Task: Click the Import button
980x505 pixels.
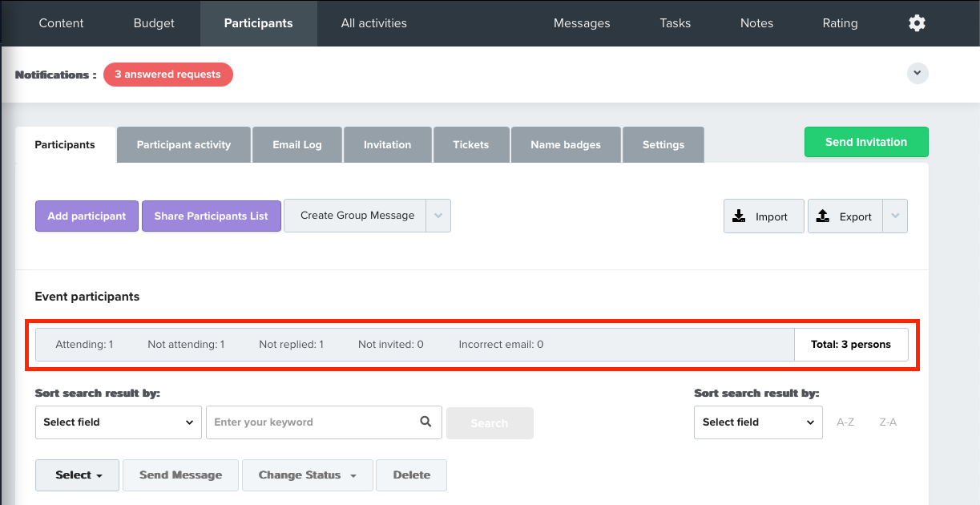Action: (764, 216)
